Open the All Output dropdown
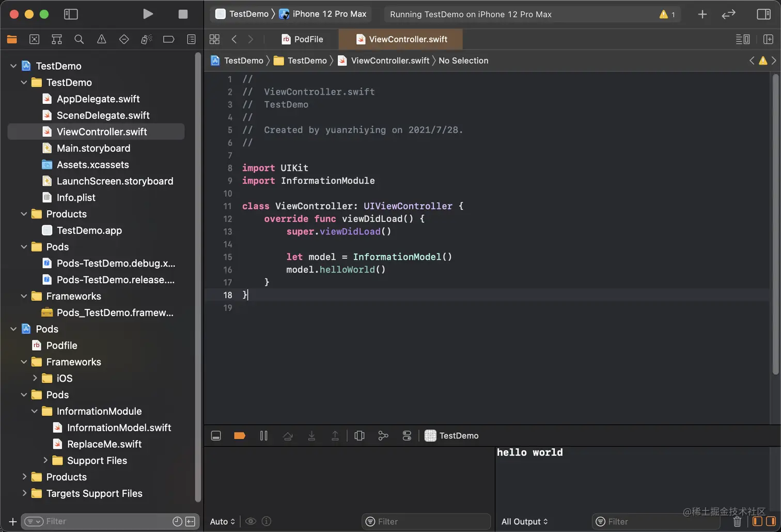Image resolution: width=781 pixels, height=532 pixels. pos(524,522)
